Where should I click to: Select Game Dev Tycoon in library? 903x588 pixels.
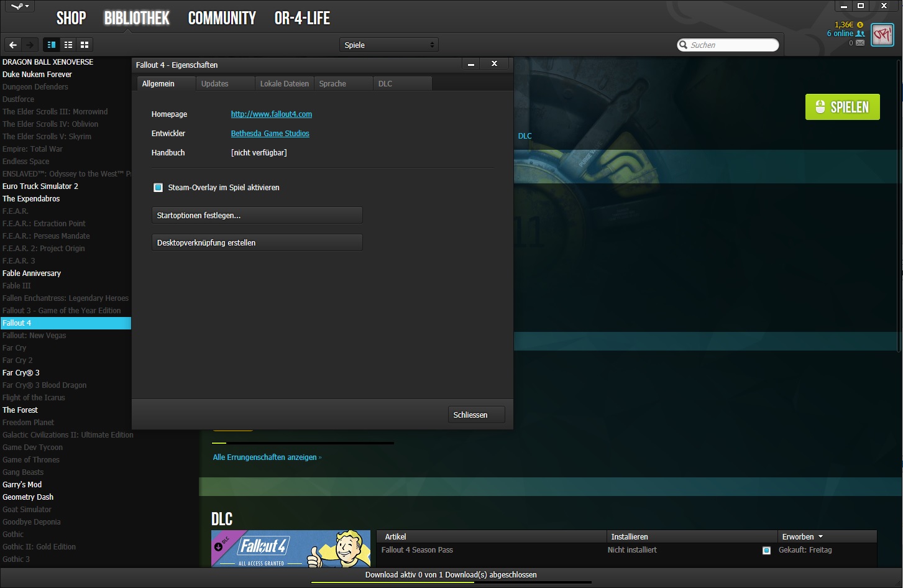33,448
